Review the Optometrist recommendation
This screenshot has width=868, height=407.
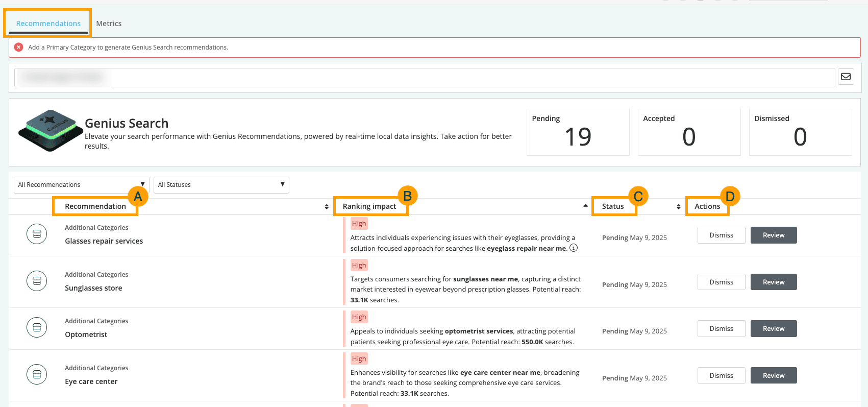point(773,329)
